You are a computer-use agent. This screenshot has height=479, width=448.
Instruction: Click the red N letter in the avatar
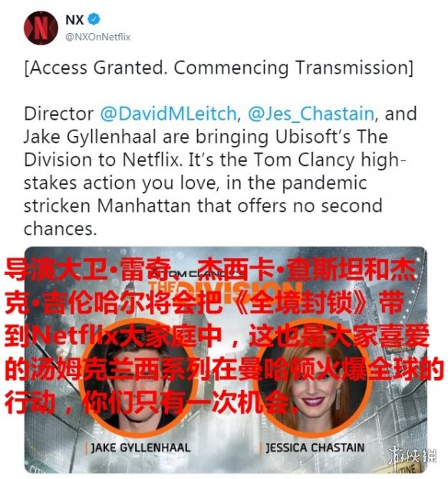pyautogui.click(x=41, y=28)
